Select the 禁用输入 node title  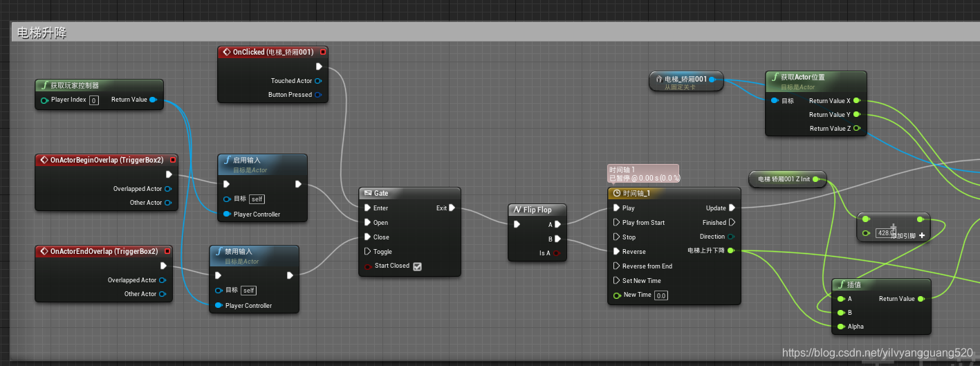(239, 252)
